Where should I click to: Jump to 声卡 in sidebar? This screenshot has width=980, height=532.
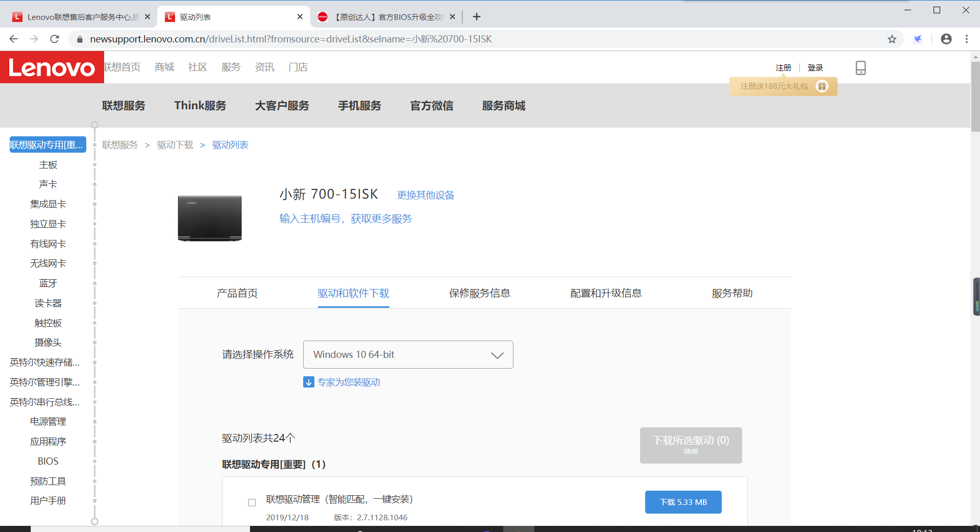[48, 184]
